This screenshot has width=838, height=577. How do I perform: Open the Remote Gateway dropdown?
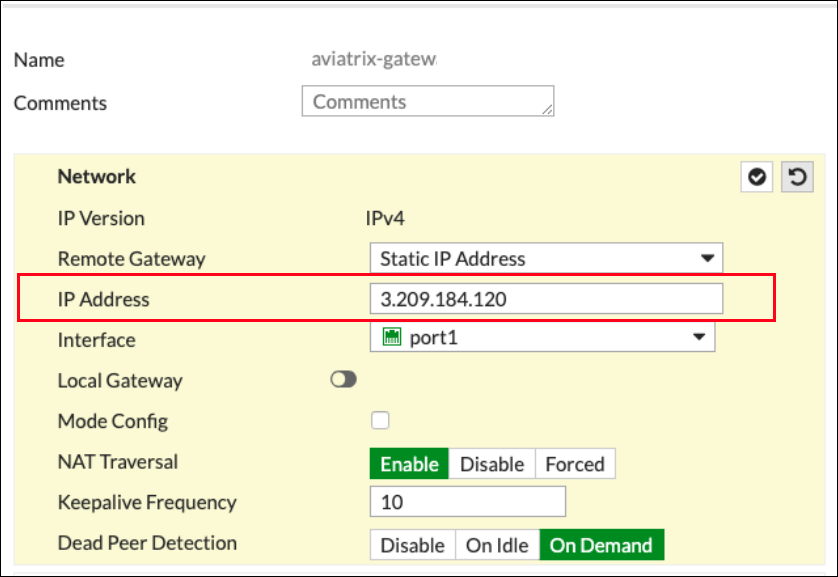click(545, 258)
